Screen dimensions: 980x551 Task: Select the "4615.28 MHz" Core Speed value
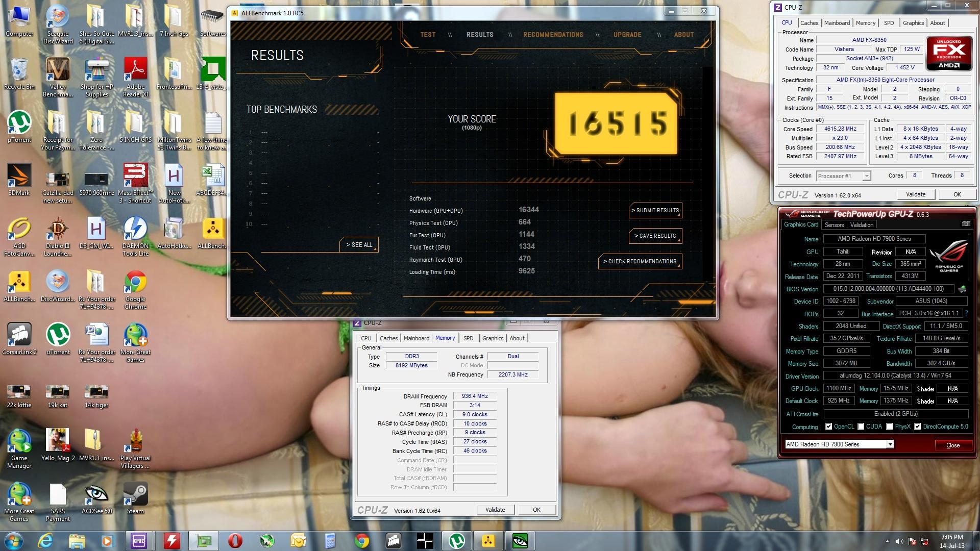point(840,129)
